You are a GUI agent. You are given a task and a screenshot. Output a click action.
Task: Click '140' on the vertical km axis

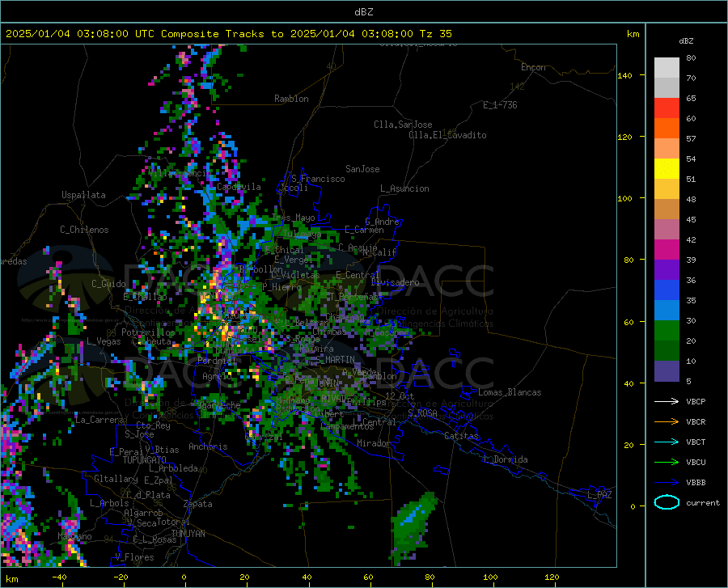click(624, 75)
